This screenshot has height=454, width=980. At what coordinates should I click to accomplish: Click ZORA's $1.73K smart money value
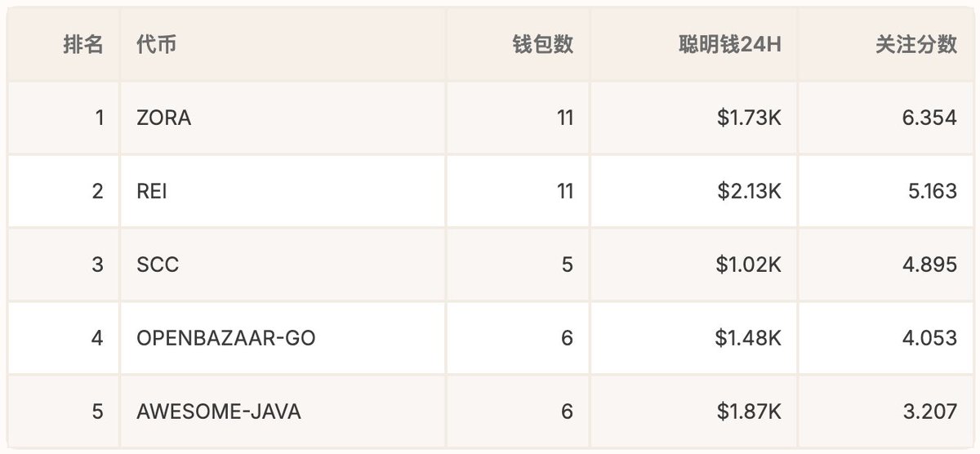pyautogui.click(x=749, y=118)
